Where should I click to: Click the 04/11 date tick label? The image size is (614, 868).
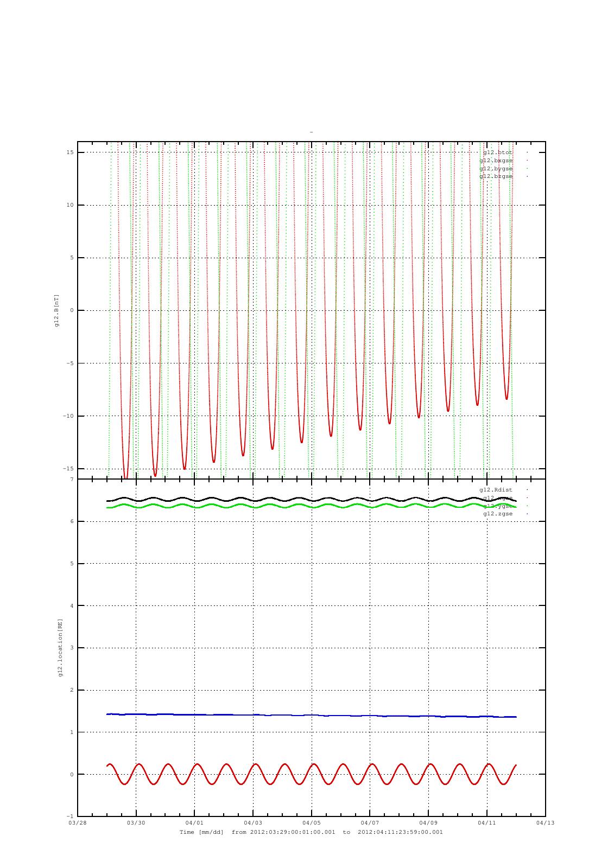487,823
